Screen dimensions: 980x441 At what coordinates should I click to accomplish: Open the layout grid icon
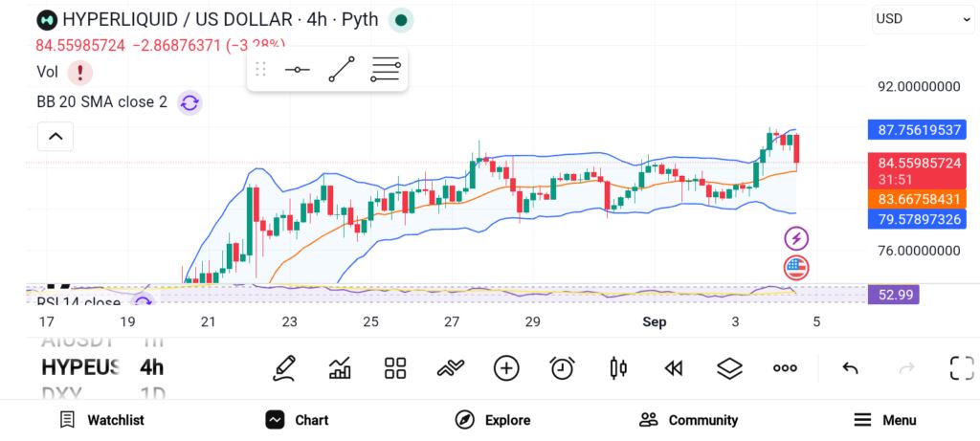click(x=395, y=368)
